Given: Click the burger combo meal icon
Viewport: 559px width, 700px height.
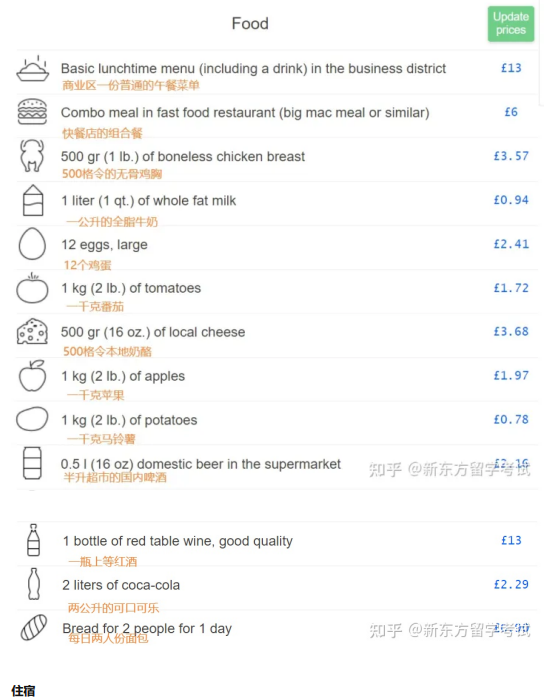Looking at the screenshot, I should coord(32,112).
